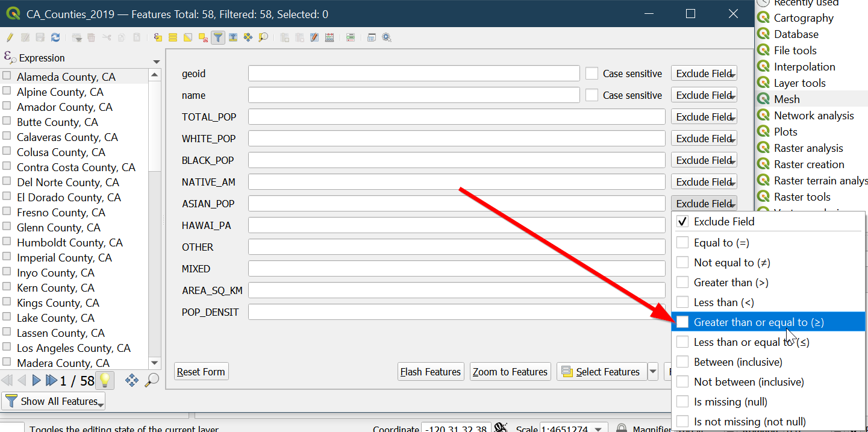Click the select all features icon

pyautogui.click(x=173, y=37)
